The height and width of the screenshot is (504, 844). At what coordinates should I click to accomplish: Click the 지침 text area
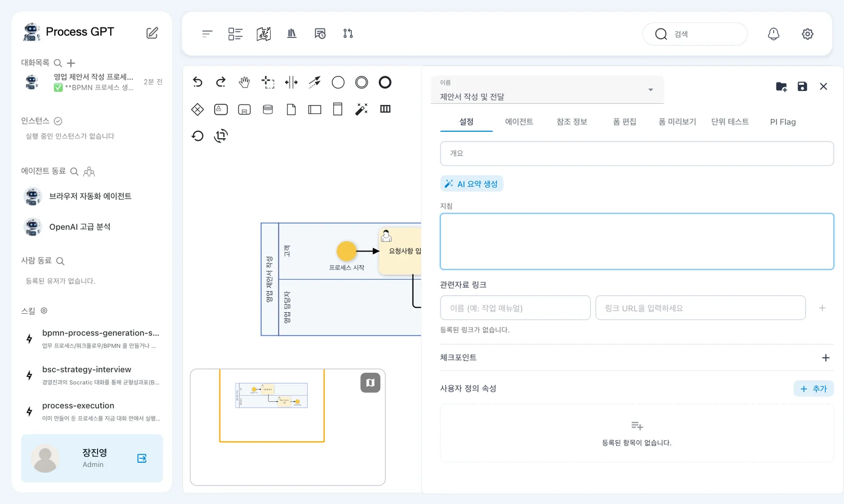(x=637, y=241)
